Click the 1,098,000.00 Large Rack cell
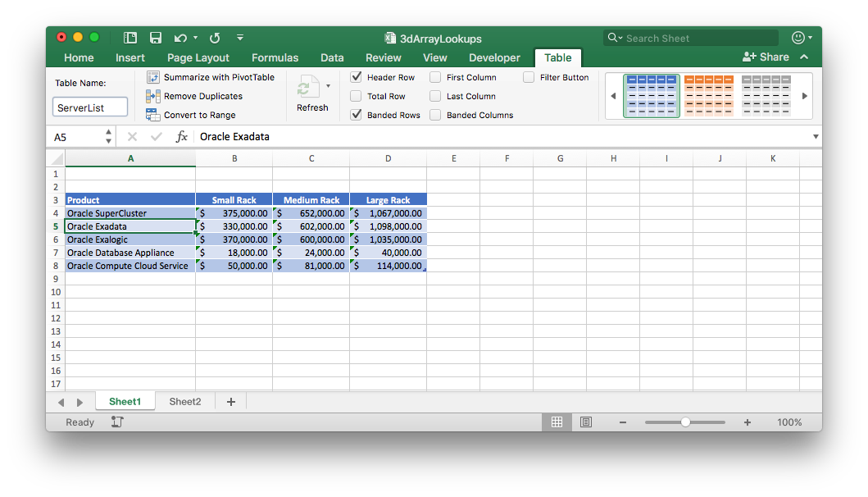The height and width of the screenshot is (497, 868). point(388,226)
